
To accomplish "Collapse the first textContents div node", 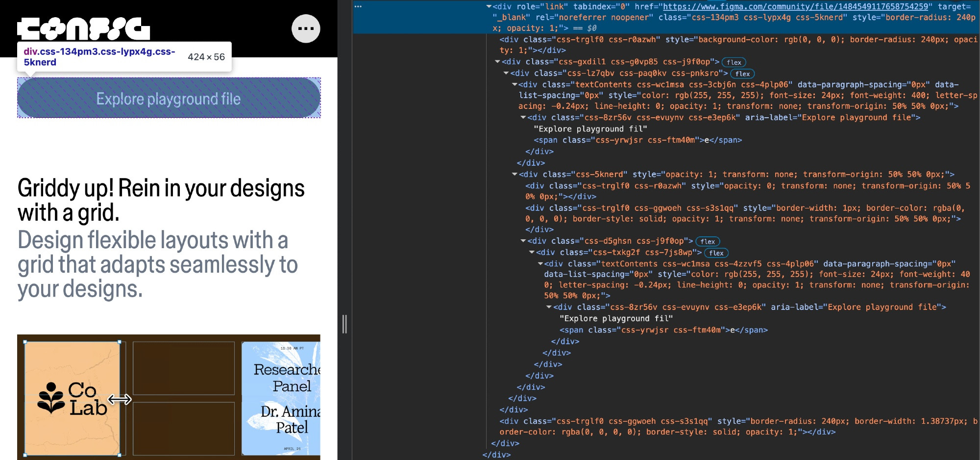I will click(514, 85).
